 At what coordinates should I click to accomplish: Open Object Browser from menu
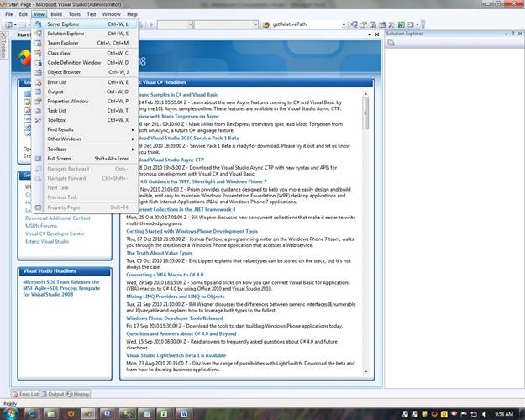pyautogui.click(x=85, y=72)
